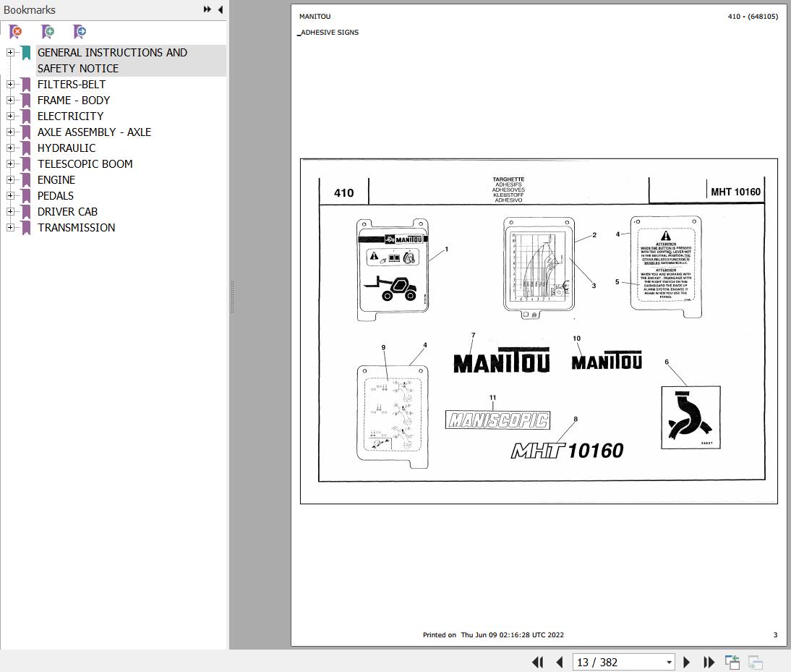This screenshot has width=791, height=672.
Task: Click the bookmark ribbon icon beside ENGINE
Action: click(26, 180)
